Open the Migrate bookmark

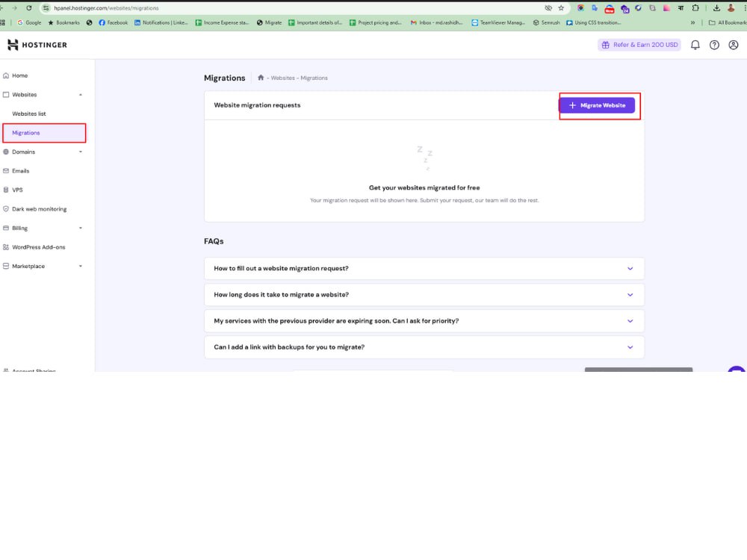[269, 22]
